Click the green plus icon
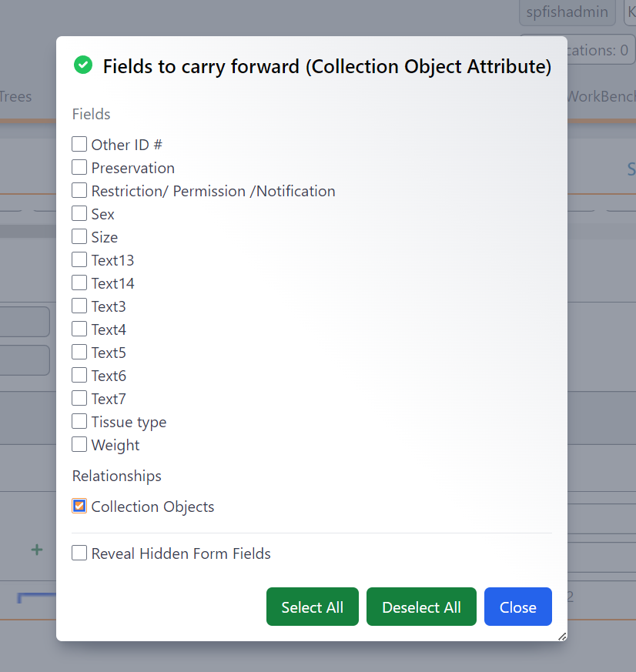 tap(35, 550)
